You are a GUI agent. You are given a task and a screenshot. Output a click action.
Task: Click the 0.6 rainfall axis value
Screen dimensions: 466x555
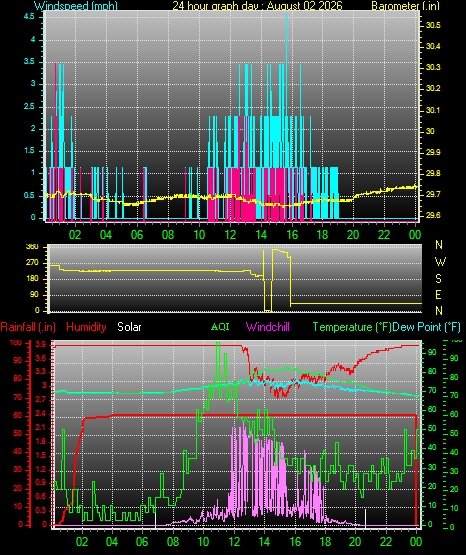[x=41, y=496]
